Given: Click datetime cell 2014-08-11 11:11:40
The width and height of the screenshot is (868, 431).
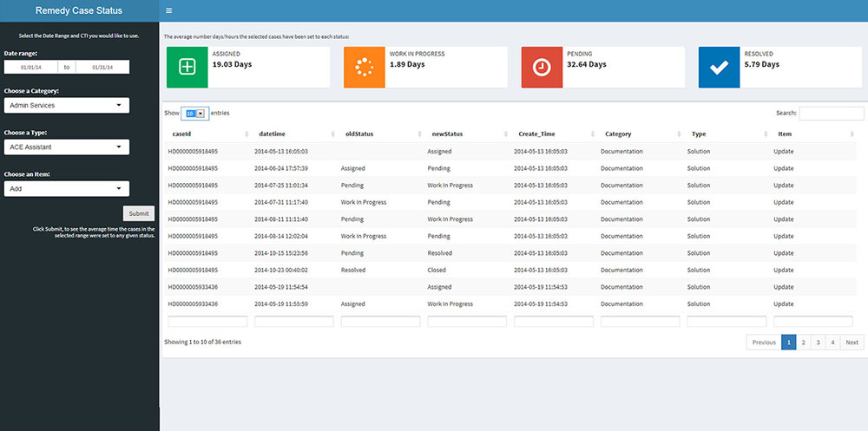Looking at the screenshot, I should tap(281, 219).
